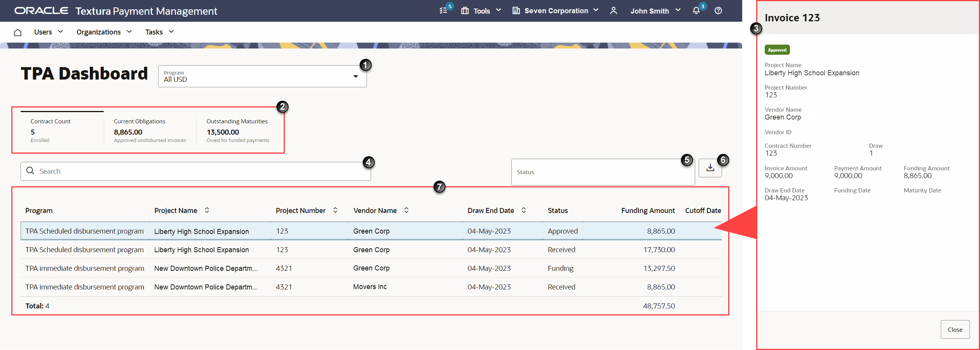
Task: Sort by Vendor Name column
Action: pyautogui.click(x=406, y=210)
